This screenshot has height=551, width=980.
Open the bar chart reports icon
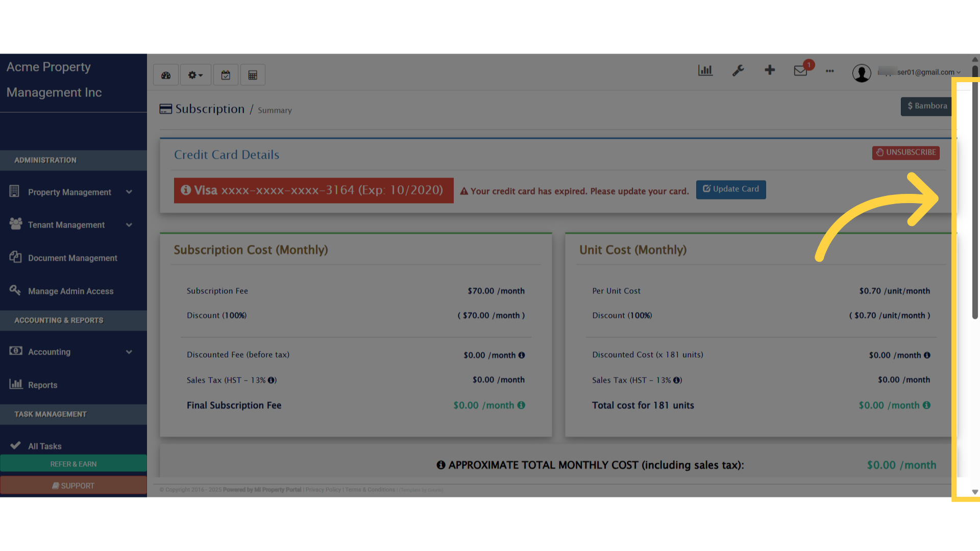pos(705,70)
